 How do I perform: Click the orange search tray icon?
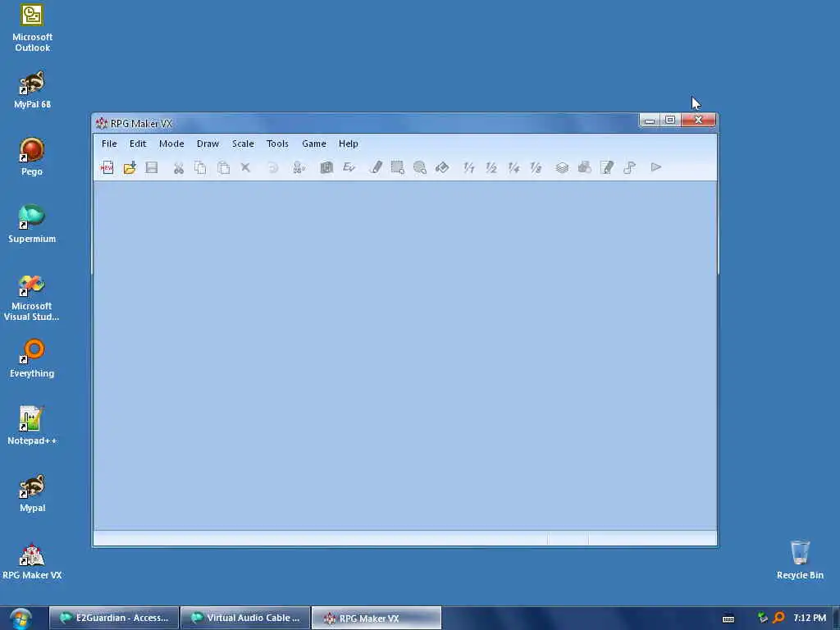click(x=779, y=618)
